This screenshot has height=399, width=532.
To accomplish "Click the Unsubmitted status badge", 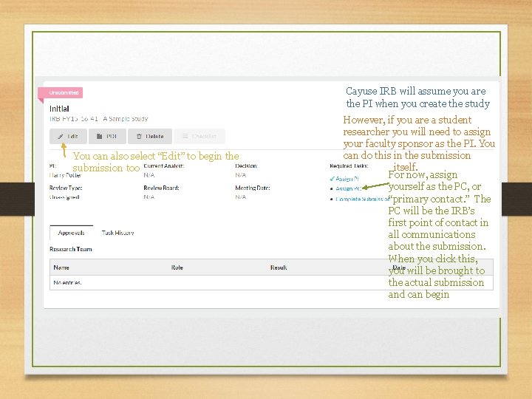I will (61, 92).
